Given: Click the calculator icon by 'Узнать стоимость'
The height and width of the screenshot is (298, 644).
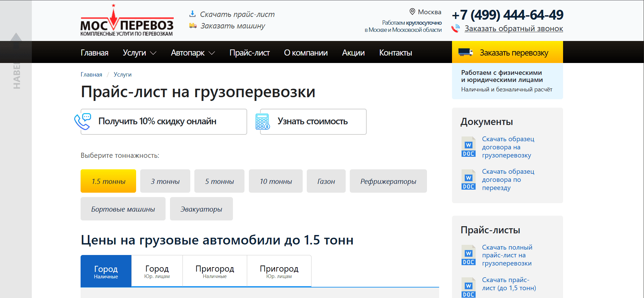Looking at the screenshot, I should pos(263,122).
